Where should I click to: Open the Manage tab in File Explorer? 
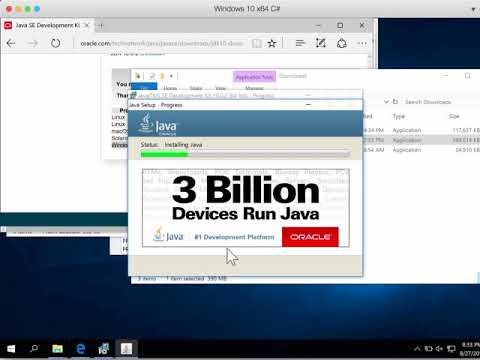(254, 88)
